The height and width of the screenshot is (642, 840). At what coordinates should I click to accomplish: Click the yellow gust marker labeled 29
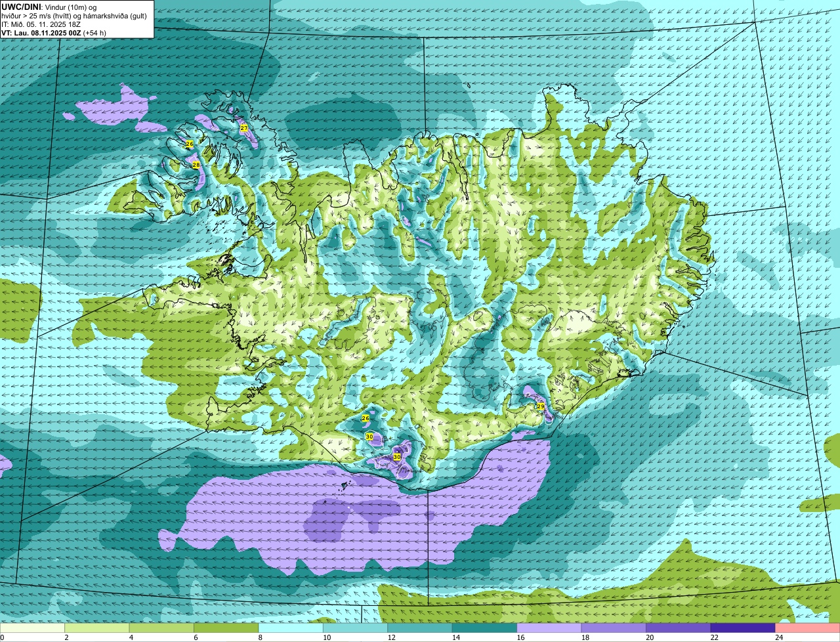(x=541, y=406)
